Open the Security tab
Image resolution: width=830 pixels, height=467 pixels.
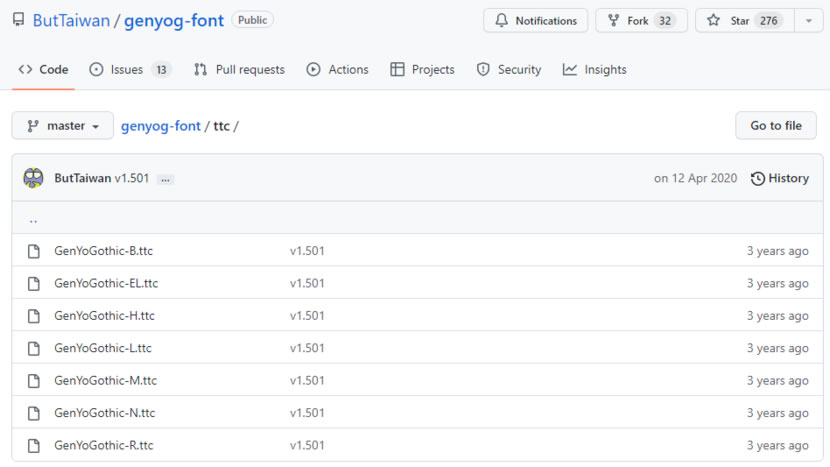click(x=509, y=69)
